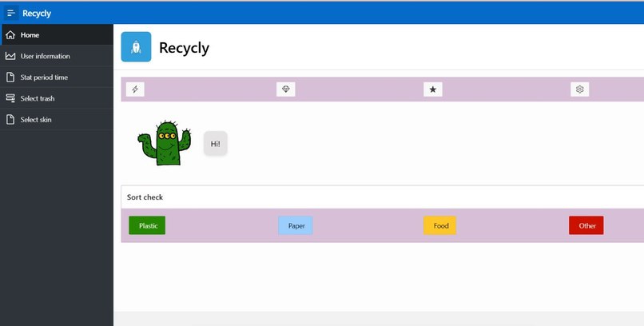Click the User information chart icon

coord(10,56)
